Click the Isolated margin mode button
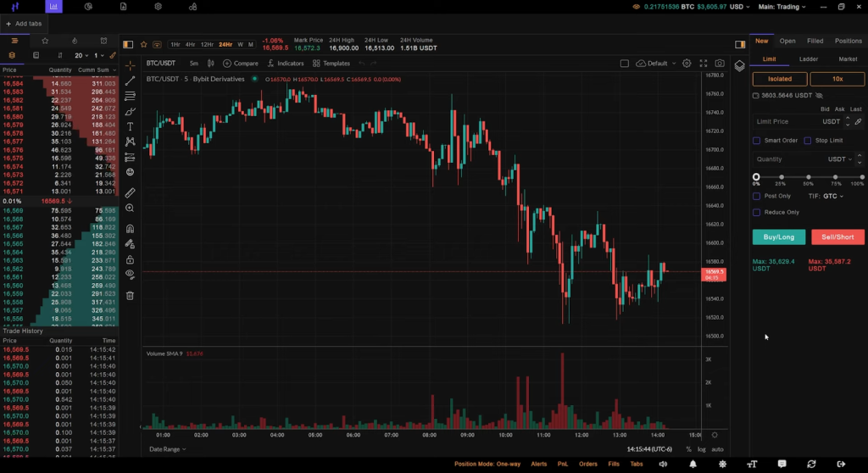Image resolution: width=868 pixels, height=473 pixels. pyautogui.click(x=780, y=79)
